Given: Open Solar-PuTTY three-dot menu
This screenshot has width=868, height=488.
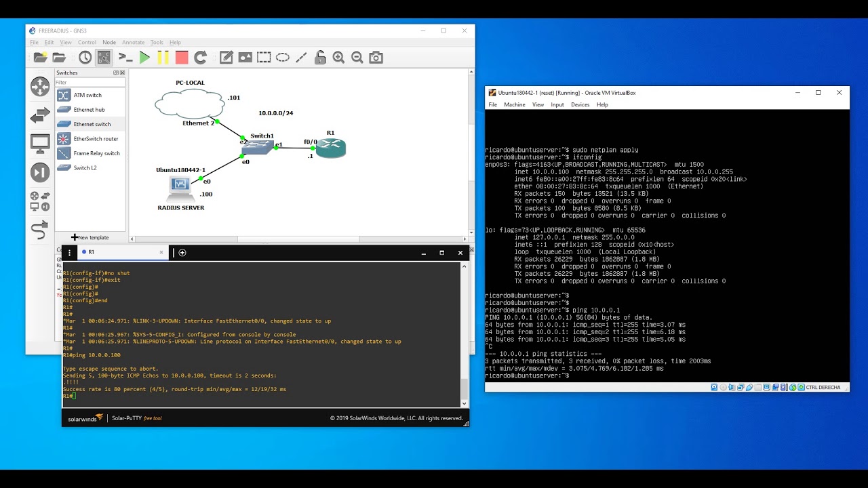Looking at the screenshot, I should (69, 252).
